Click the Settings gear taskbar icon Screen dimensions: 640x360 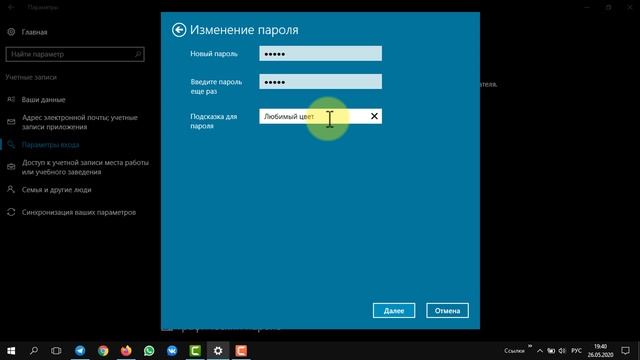[218, 351]
